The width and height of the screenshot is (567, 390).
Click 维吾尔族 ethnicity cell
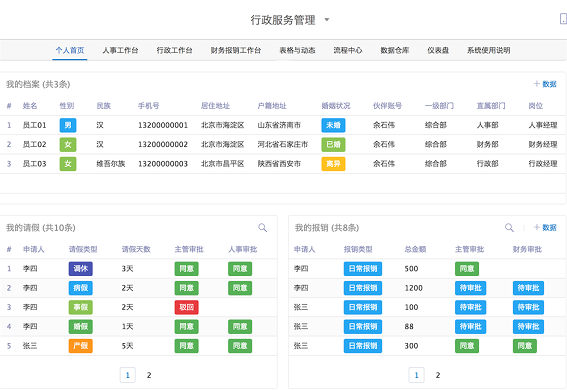[111, 164]
